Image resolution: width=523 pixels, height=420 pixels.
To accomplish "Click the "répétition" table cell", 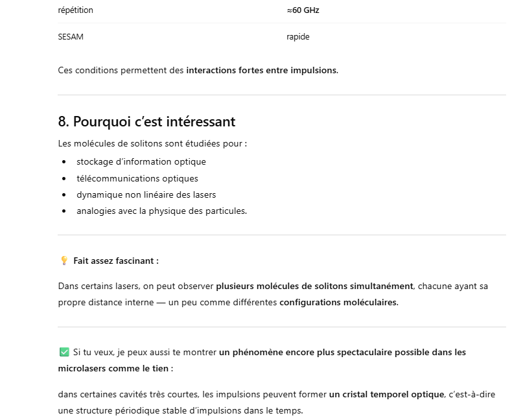I will point(75,10).
